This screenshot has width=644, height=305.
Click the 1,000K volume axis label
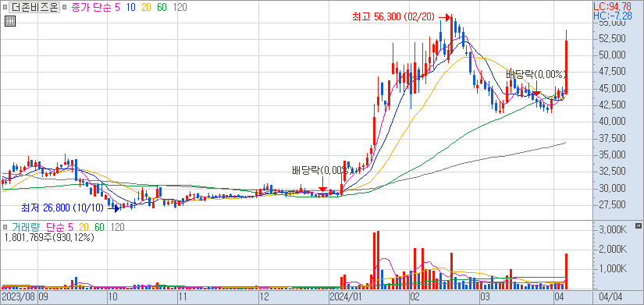tap(612, 268)
